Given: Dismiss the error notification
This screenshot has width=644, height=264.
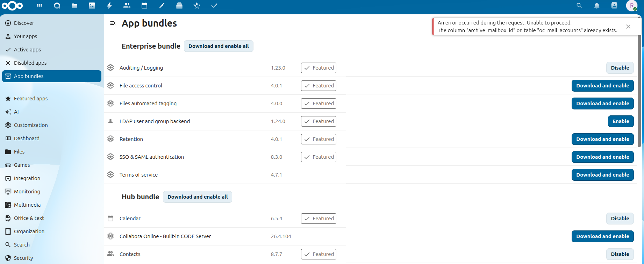Looking at the screenshot, I should coord(628,27).
